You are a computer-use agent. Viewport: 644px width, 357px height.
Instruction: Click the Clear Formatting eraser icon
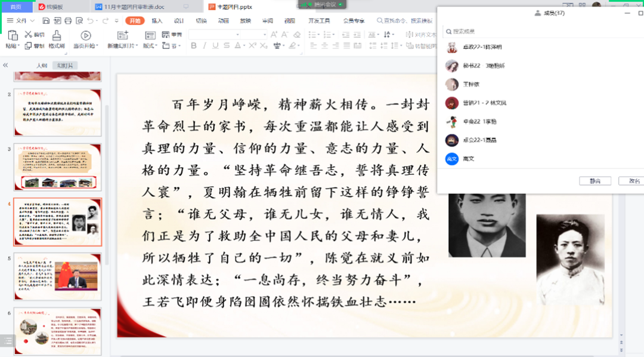tap(297, 35)
